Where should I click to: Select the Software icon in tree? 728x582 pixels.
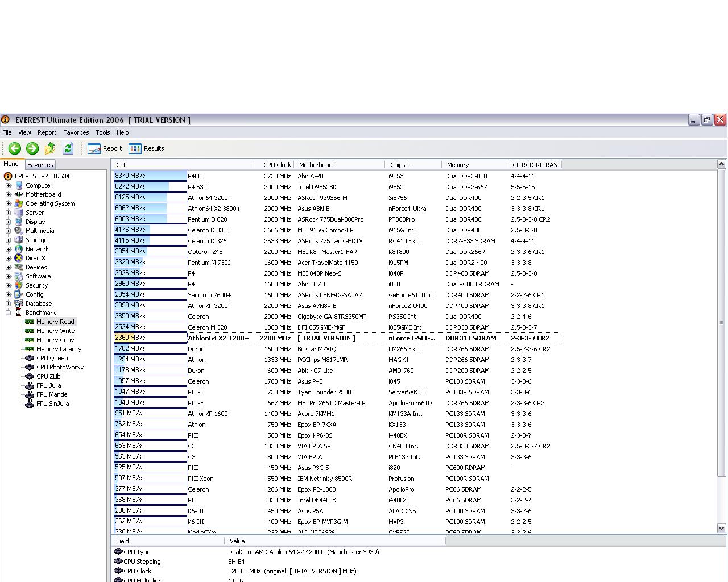click(19, 276)
